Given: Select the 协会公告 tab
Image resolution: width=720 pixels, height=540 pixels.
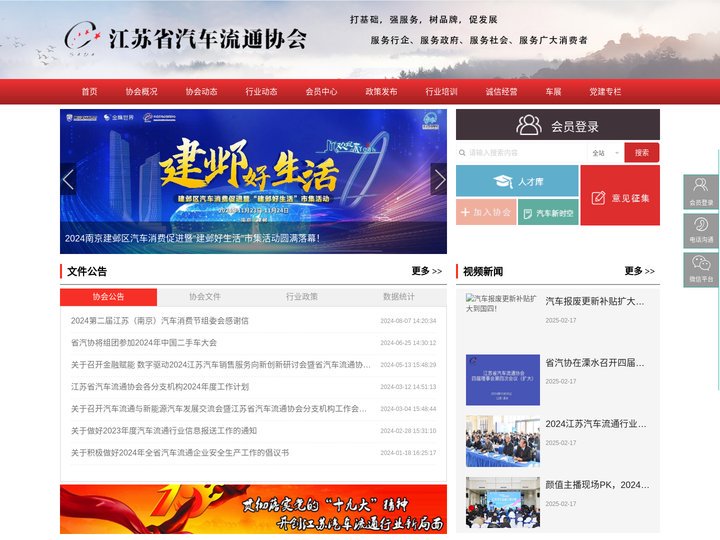Looking at the screenshot, I should [108, 297].
